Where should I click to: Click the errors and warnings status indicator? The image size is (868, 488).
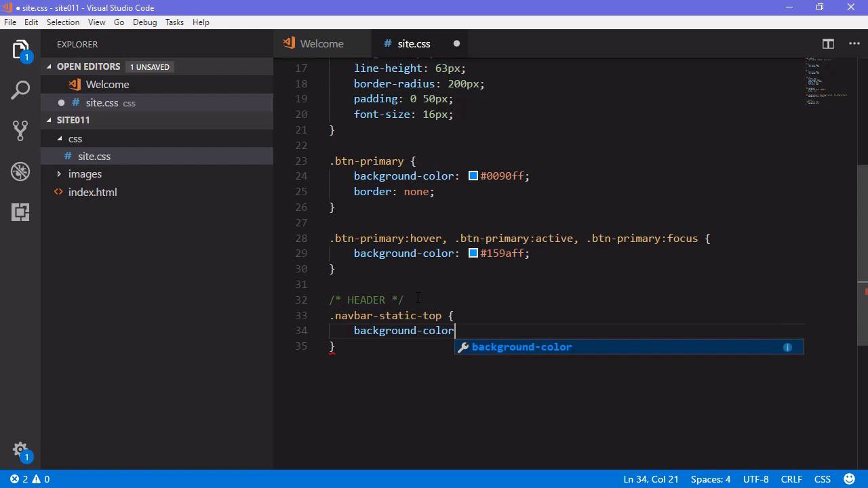(x=30, y=479)
